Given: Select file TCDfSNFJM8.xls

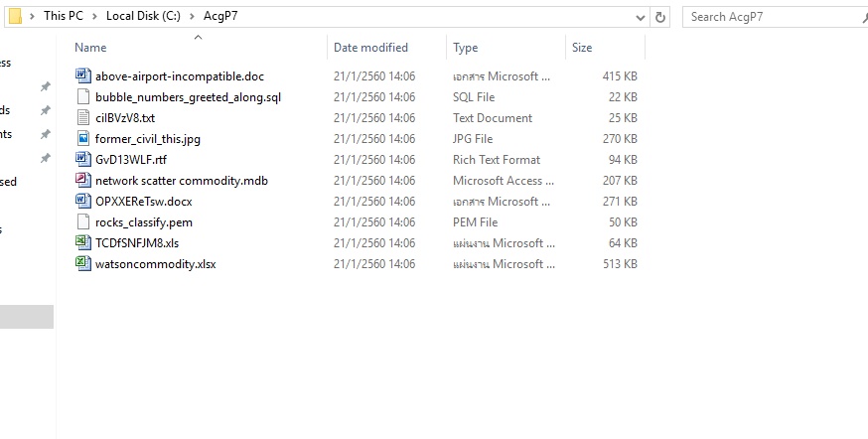Looking at the screenshot, I should point(137,243).
